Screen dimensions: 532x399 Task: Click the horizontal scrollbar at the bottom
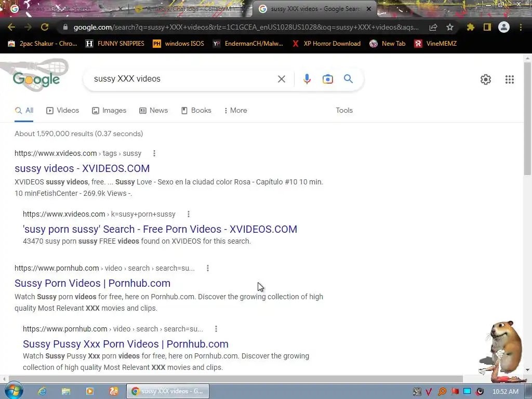pyautogui.click(x=236, y=378)
